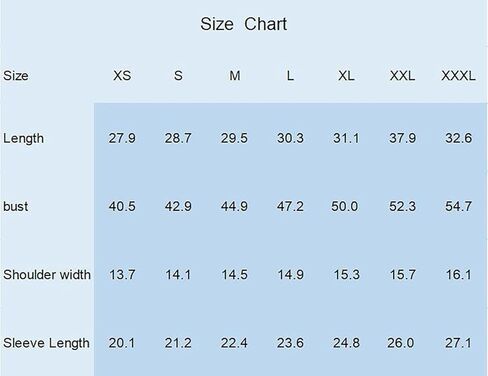Select sleeve length value 20.1 for XS
Screen dimensions: 488x376
(x=122, y=343)
